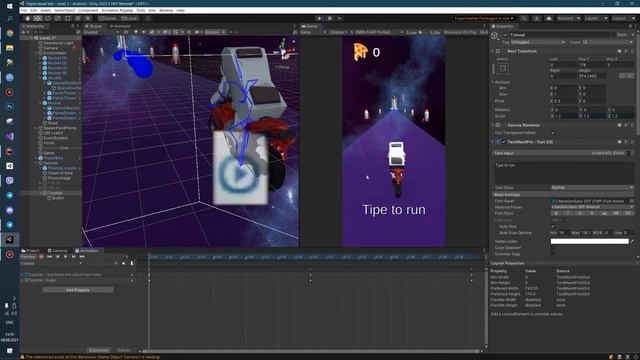Open the Component menu

tap(88, 10)
